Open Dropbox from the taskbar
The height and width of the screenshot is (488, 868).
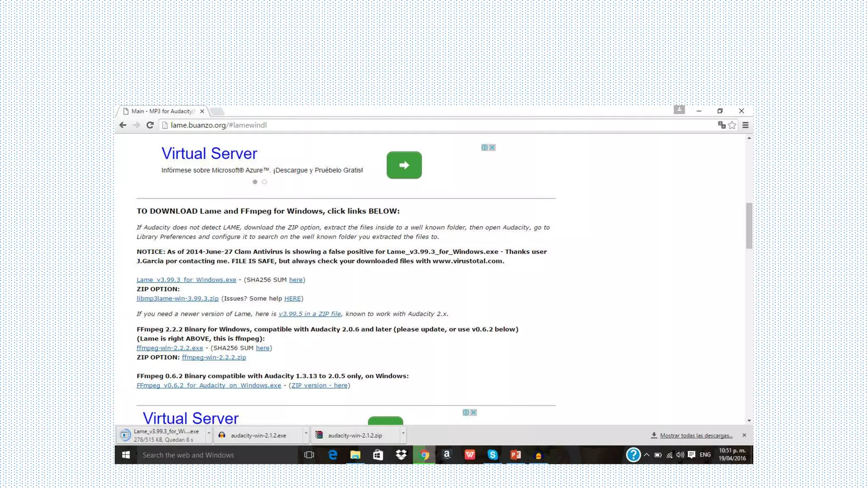(x=401, y=455)
